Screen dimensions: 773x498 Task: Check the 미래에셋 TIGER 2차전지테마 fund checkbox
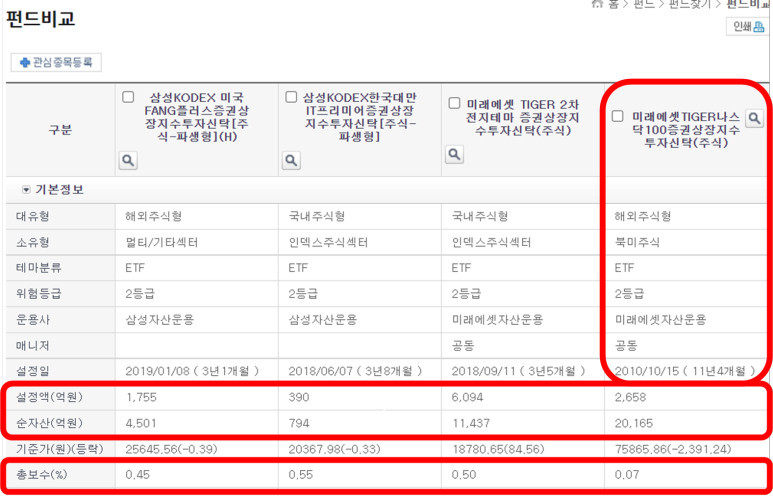(x=455, y=103)
